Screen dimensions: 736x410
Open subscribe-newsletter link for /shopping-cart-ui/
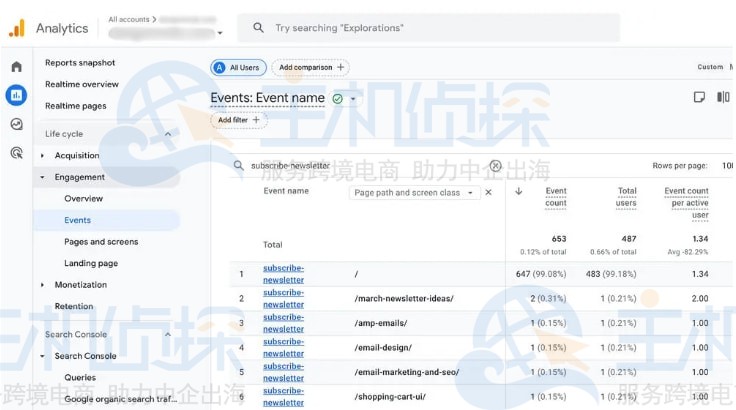point(284,396)
